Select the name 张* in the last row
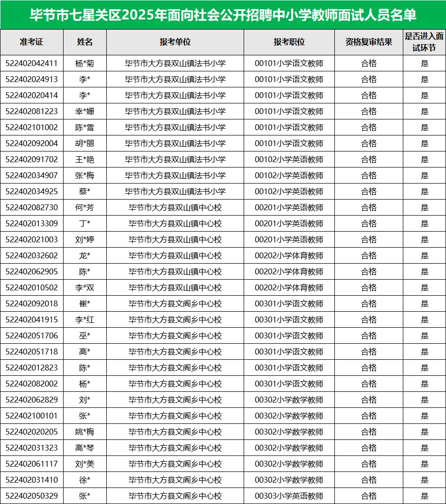This screenshot has height=504, width=446. 83,496
